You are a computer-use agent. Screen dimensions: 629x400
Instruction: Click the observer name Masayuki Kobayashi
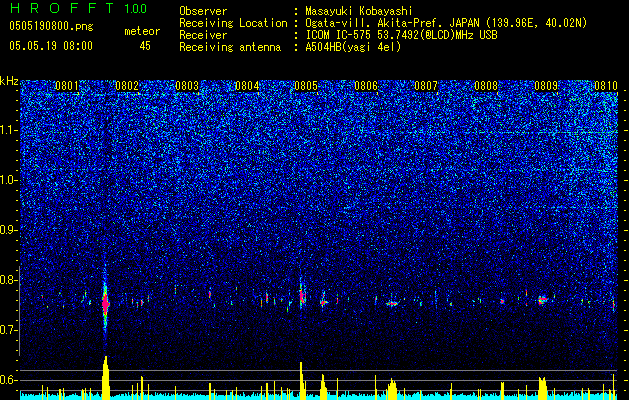359,12
